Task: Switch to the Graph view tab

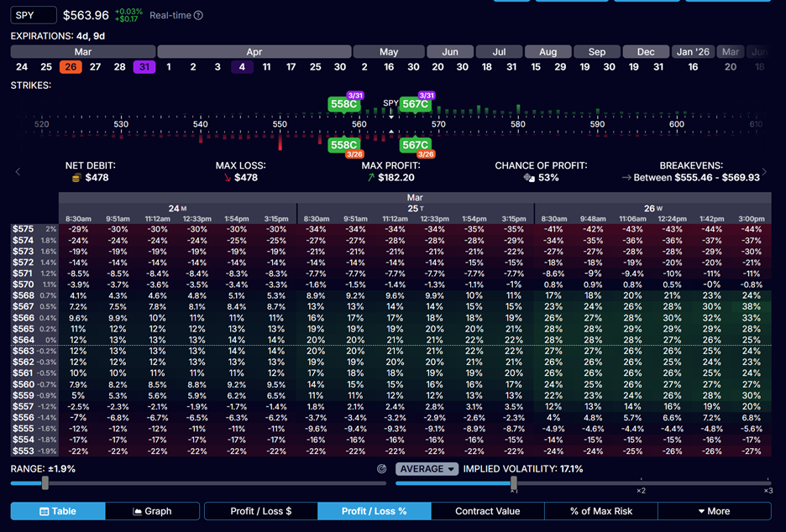Action: click(x=152, y=511)
